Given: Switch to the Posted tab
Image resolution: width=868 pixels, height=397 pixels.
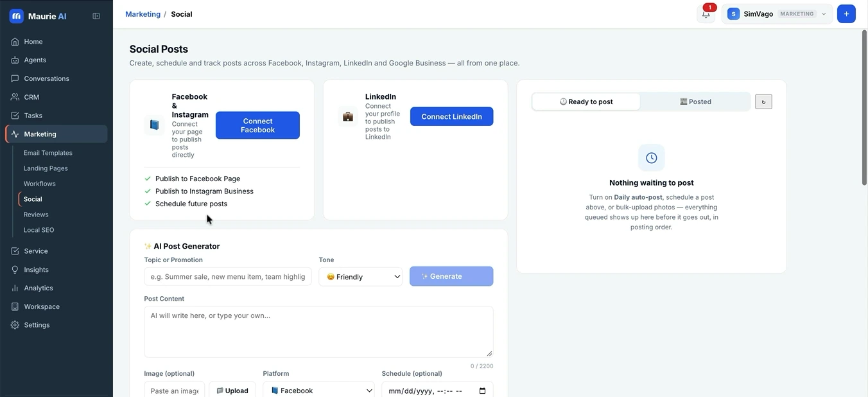Looking at the screenshot, I should pyautogui.click(x=695, y=101).
